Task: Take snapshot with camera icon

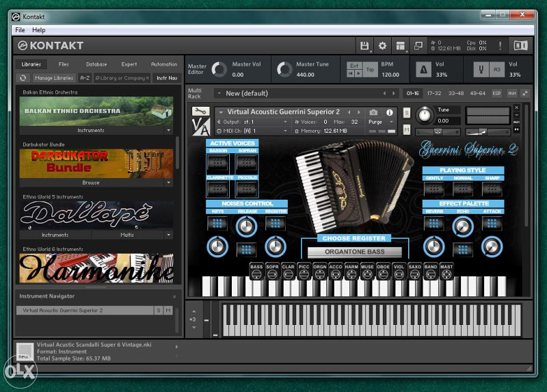Action: pyautogui.click(x=373, y=112)
